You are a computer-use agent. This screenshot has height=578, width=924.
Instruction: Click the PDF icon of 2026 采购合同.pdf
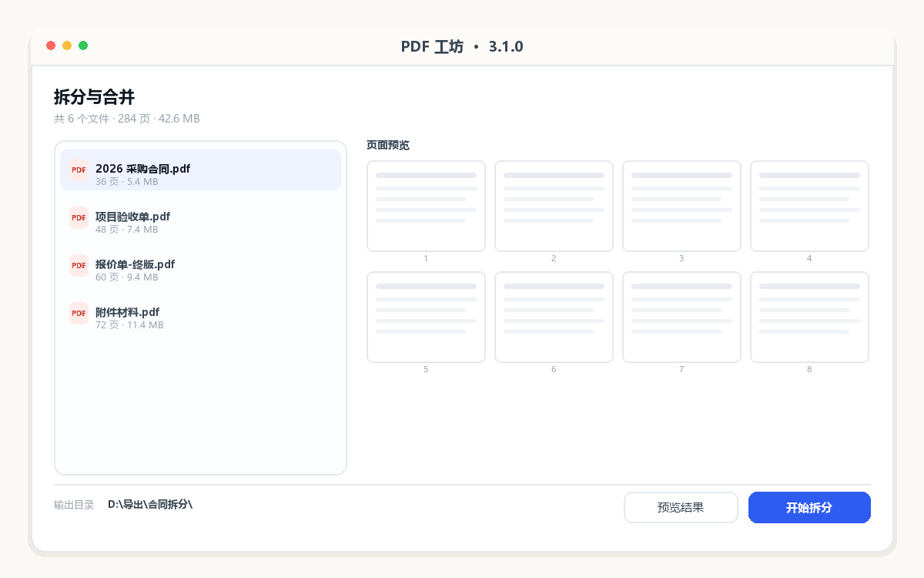coord(79,170)
